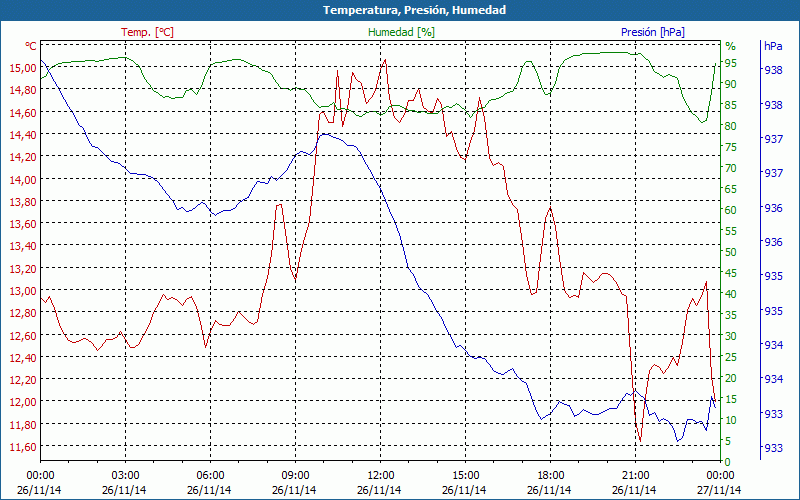Select the red Temp. [°C] legend label
Image resolution: width=800 pixels, height=500 pixels.
(x=147, y=32)
